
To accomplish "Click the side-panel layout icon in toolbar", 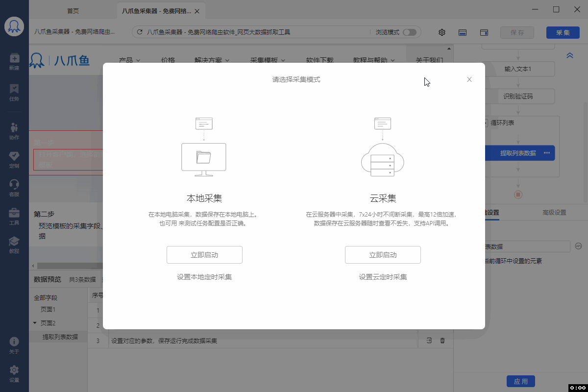I will coord(484,32).
